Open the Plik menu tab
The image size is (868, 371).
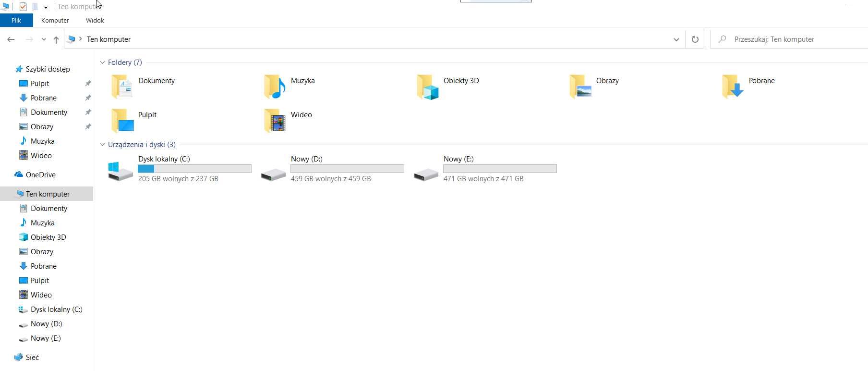click(16, 20)
